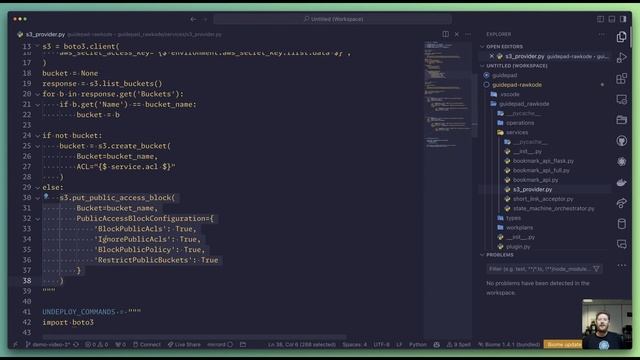The width and height of the screenshot is (640, 360).
Task: Open the Extensions view
Action: 621,78
